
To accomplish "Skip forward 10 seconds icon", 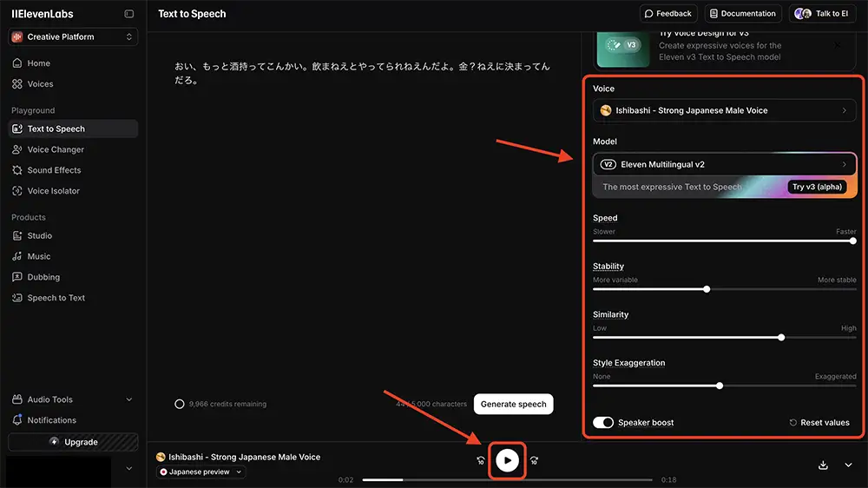I will (534, 460).
